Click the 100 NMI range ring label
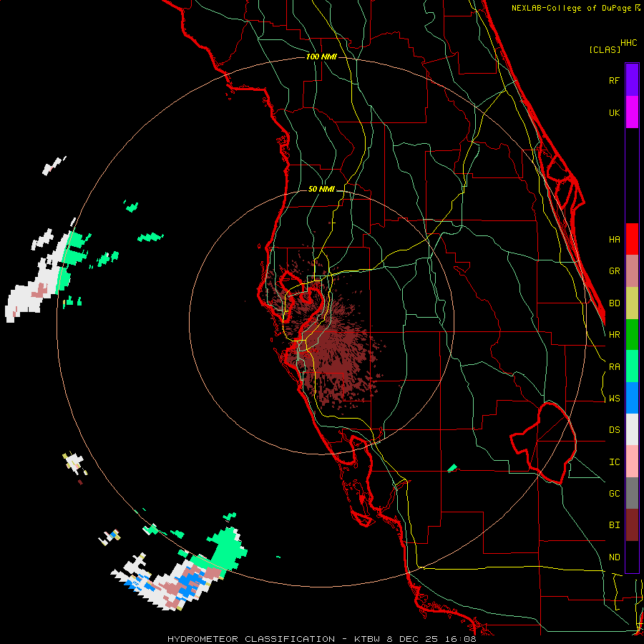Image resolution: width=644 pixels, height=644 pixels. (321, 57)
